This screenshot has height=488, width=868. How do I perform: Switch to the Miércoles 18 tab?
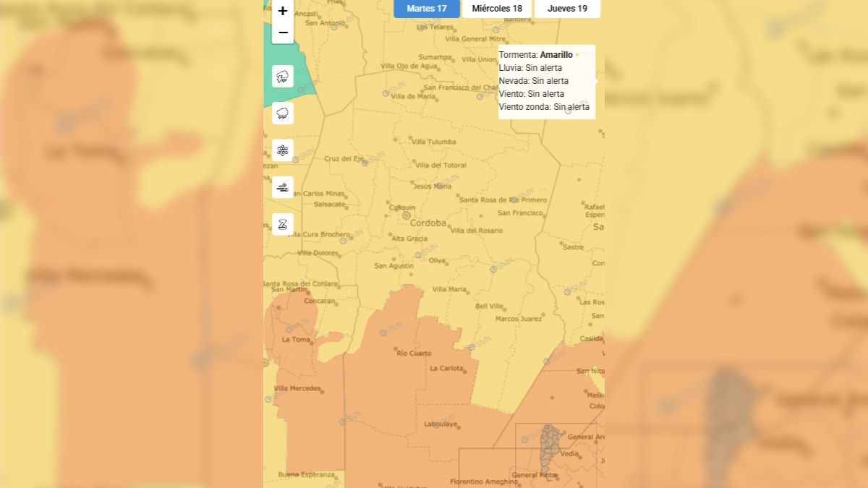pos(497,9)
